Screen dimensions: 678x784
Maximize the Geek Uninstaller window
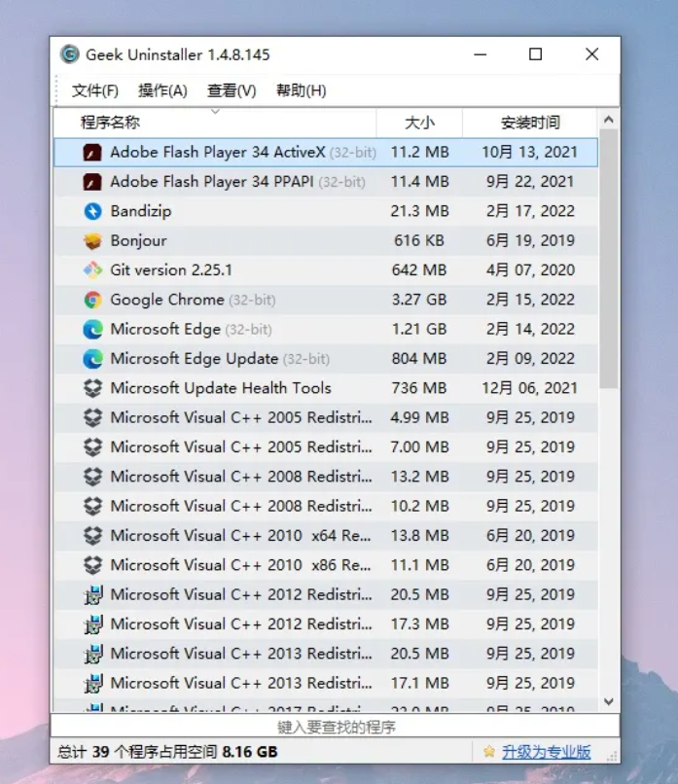(536, 54)
